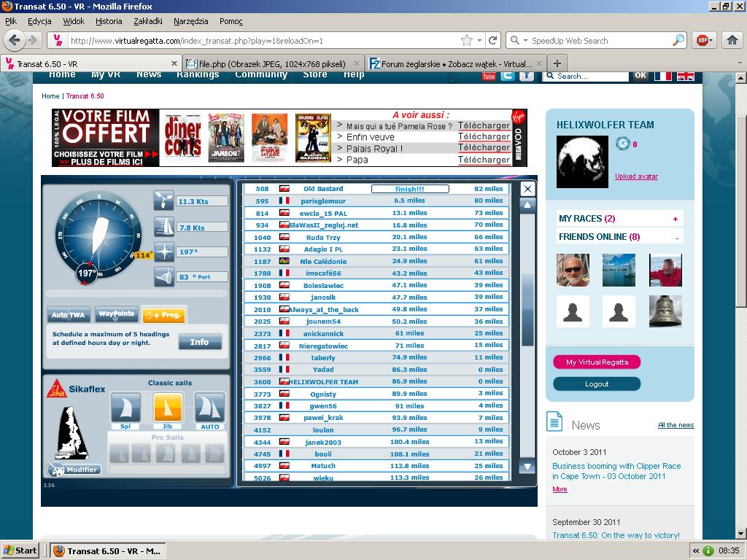Image resolution: width=747 pixels, height=560 pixels.
Task: Expand the MY RACES section
Action: [676, 219]
